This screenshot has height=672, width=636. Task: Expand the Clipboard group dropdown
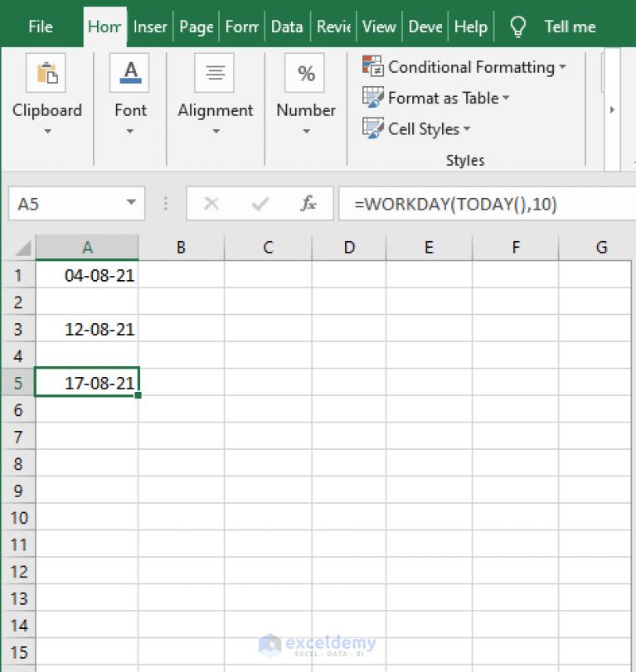(x=47, y=131)
